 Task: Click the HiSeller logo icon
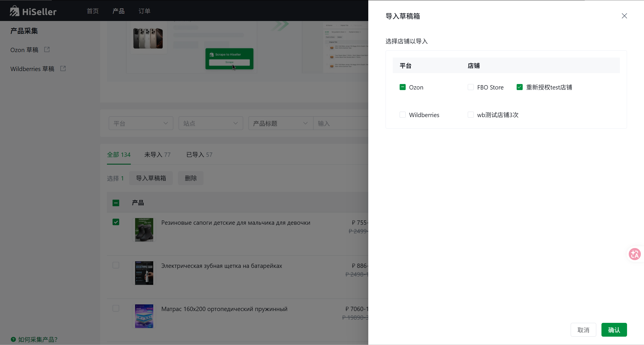click(14, 11)
